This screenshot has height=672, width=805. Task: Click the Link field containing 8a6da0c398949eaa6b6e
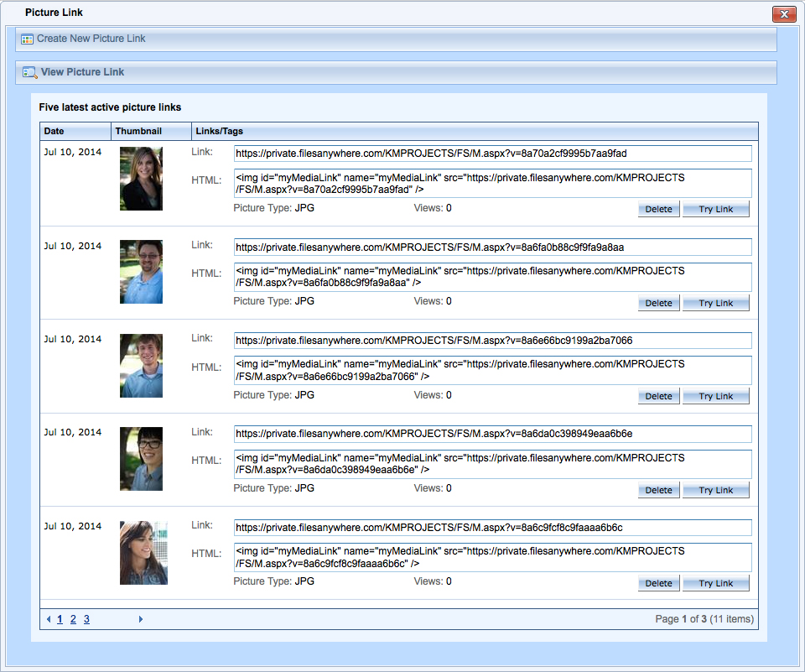(493, 434)
